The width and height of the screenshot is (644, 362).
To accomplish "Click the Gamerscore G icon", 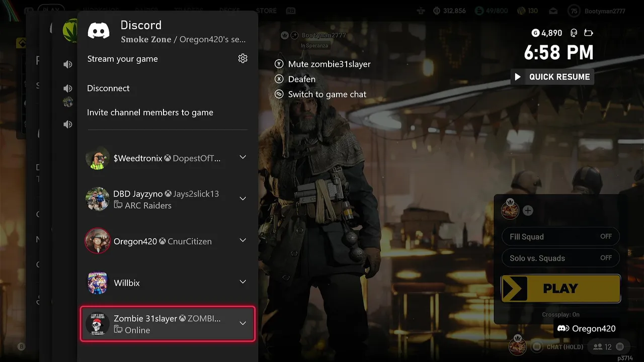I will (x=535, y=33).
